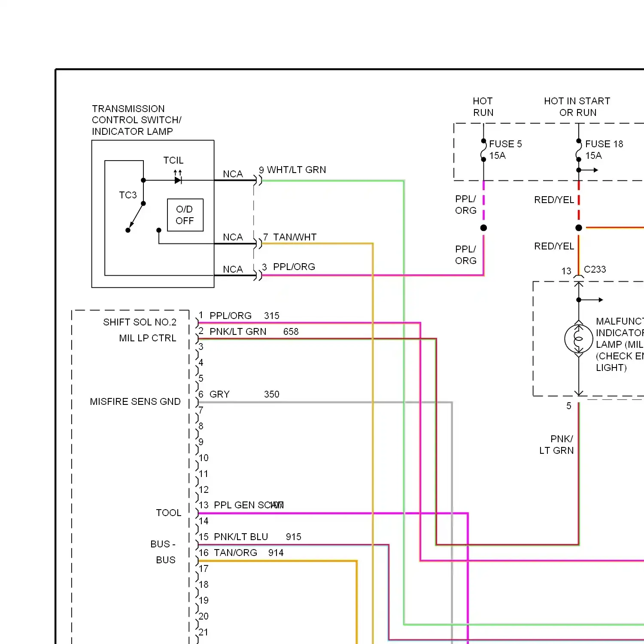Click the 2 PNK/LT GRN pin label
The height and width of the screenshot is (644, 644).
(x=232, y=331)
